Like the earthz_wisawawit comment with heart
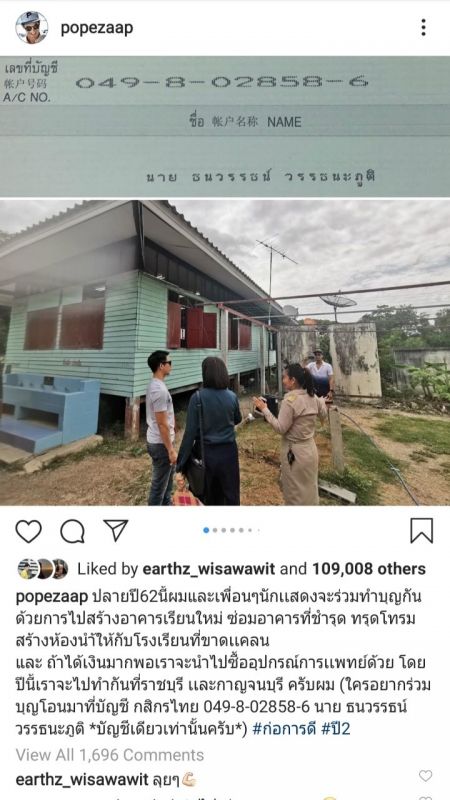 point(426,776)
